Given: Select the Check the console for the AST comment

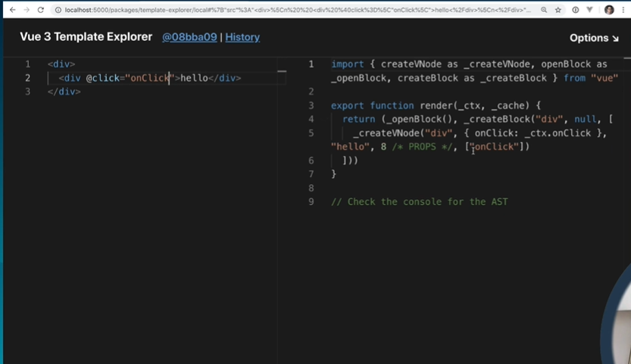Looking at the screenshot, I should tap(420, 201).
